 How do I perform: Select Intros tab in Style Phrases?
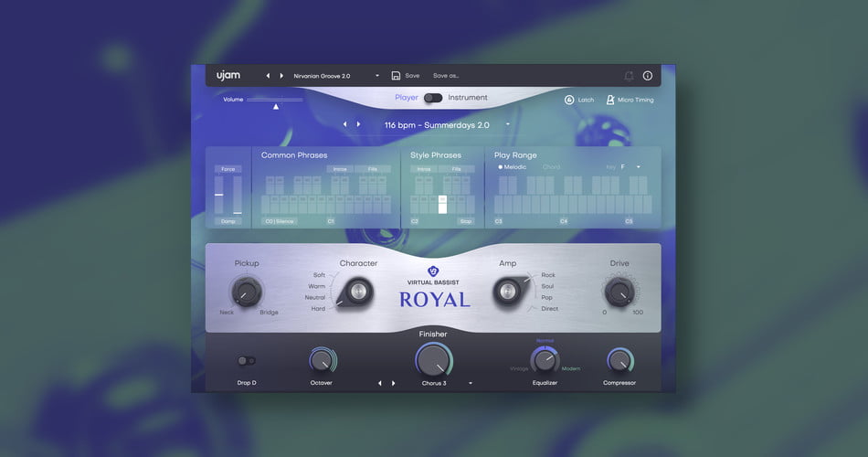pos(423,169)
